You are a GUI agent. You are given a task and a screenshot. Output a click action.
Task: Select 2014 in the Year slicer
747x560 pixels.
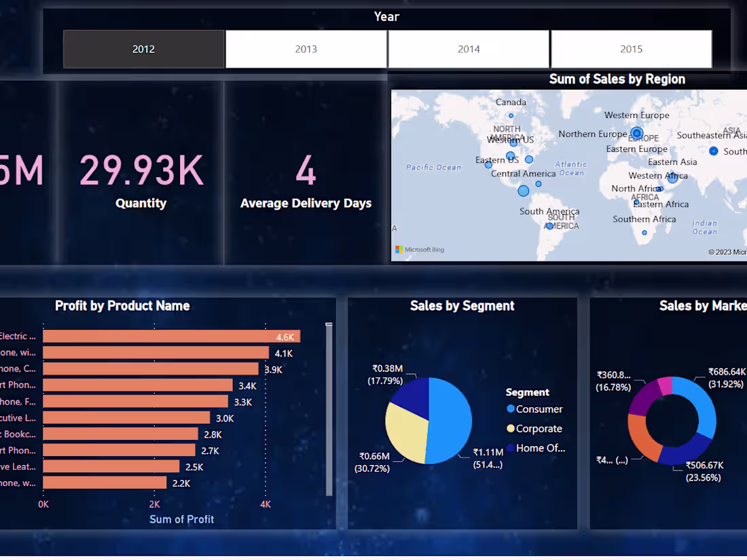tap(469, 49)
